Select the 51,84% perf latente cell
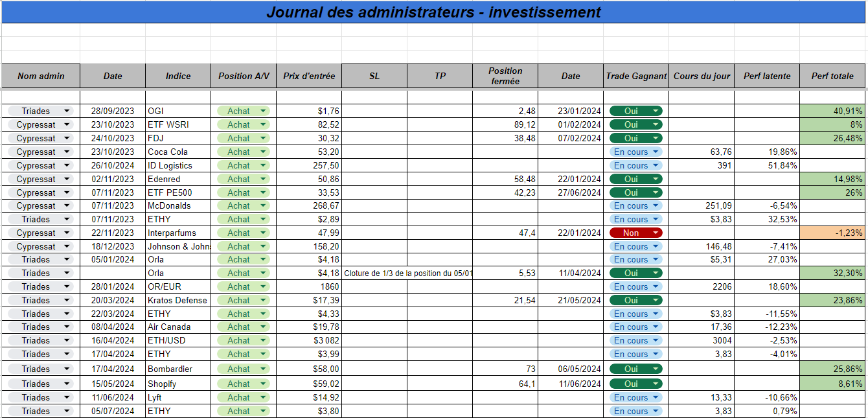Image resolution: width=868 pixels, height=418 pixels. coord(767,165)
